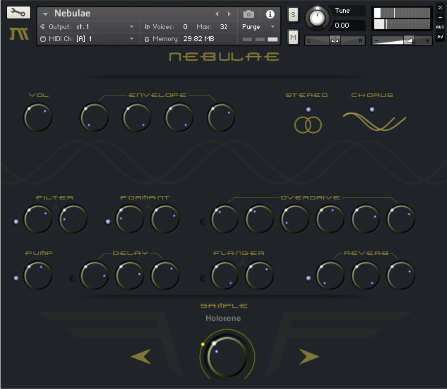The width and height of the screenshot is (447, 389).
Task: Click the first Filter knob
Action: point(38,219)
